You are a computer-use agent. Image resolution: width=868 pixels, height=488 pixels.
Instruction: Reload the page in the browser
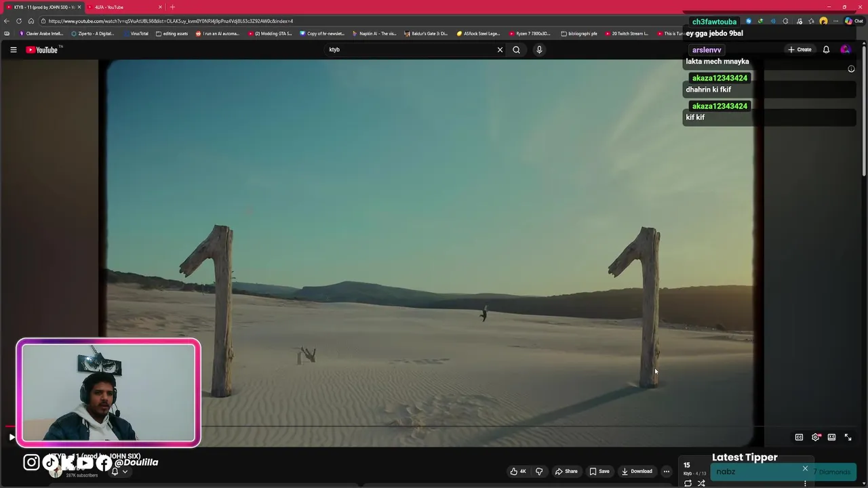pos(19,21)
